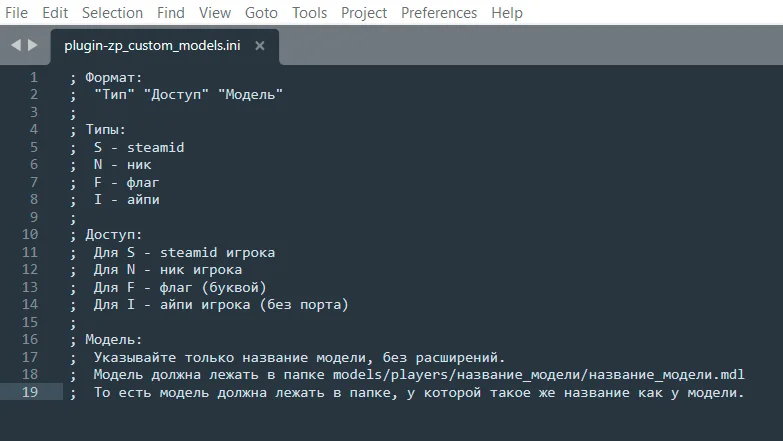Open the Selection menu
This screenshot has width=783, height=441.
112,12
